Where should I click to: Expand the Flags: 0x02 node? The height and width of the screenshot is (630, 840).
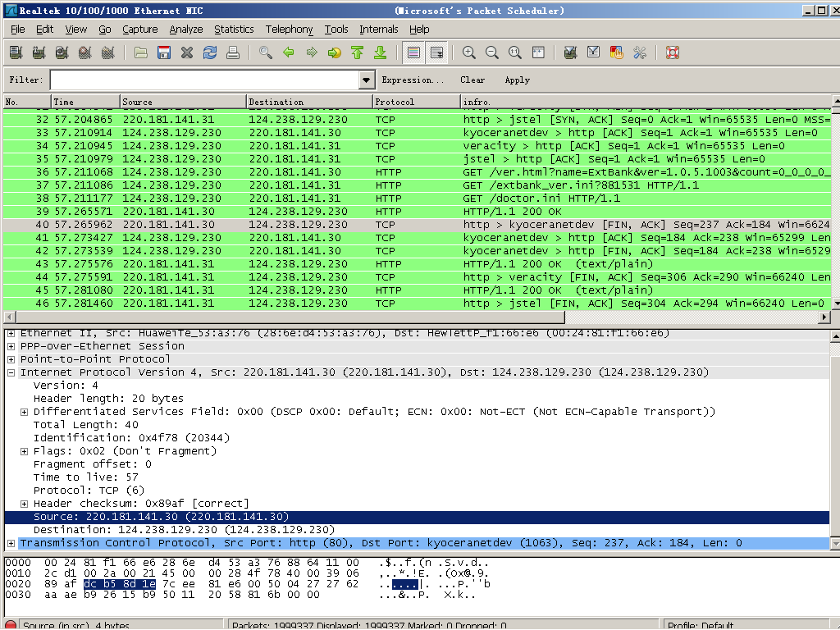pyautogui.click(x=24, y=452)
